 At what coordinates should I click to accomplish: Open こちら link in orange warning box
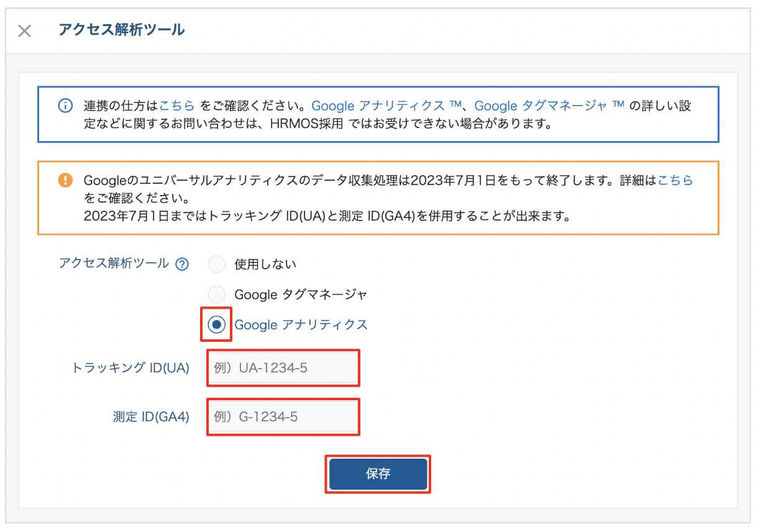(675, 180)
